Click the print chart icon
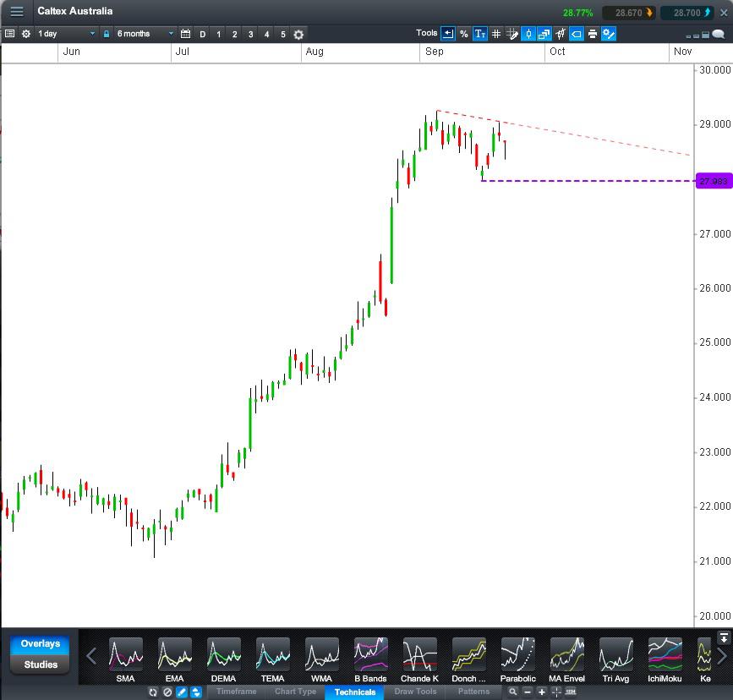The image size is (733, 700). pos(593,34)
